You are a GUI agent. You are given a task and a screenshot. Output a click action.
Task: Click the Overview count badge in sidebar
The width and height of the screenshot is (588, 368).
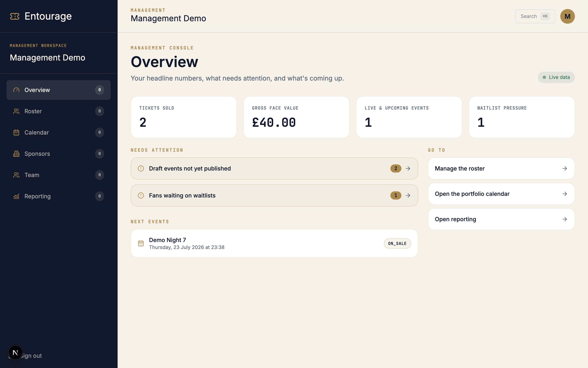[x=100, y=90]
